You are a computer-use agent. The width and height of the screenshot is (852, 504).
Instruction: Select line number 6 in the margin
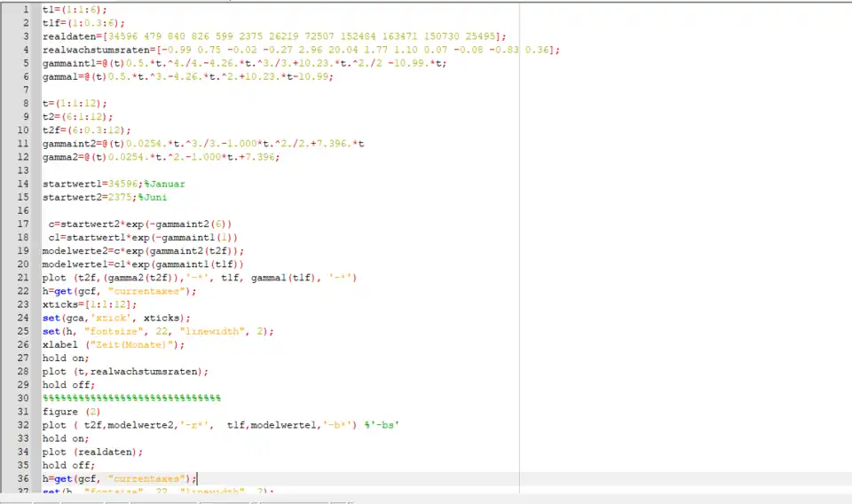click(26, 76)
